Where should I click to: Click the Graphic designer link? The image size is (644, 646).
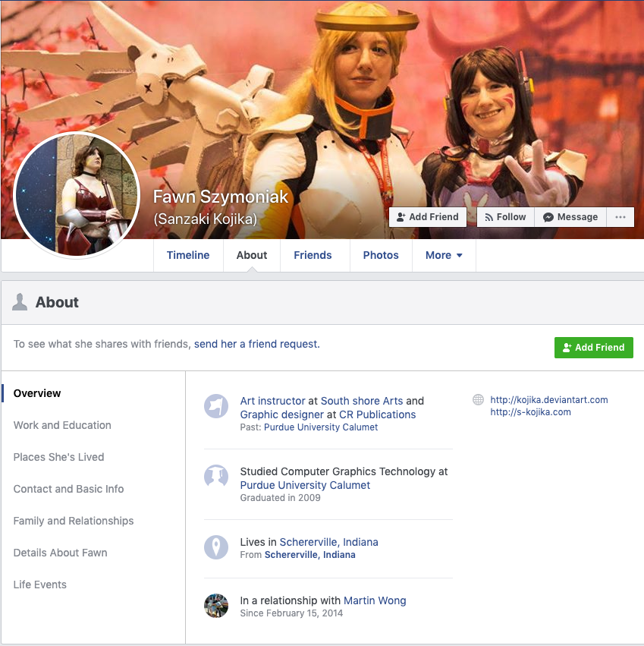(282, 414)
